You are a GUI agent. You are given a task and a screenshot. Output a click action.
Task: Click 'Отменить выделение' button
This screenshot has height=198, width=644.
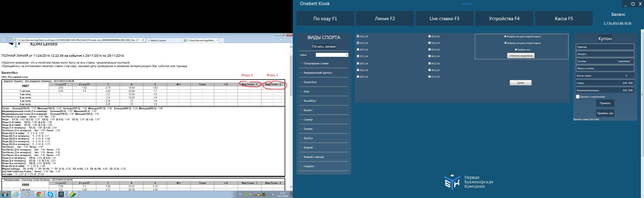coord(521,56)
